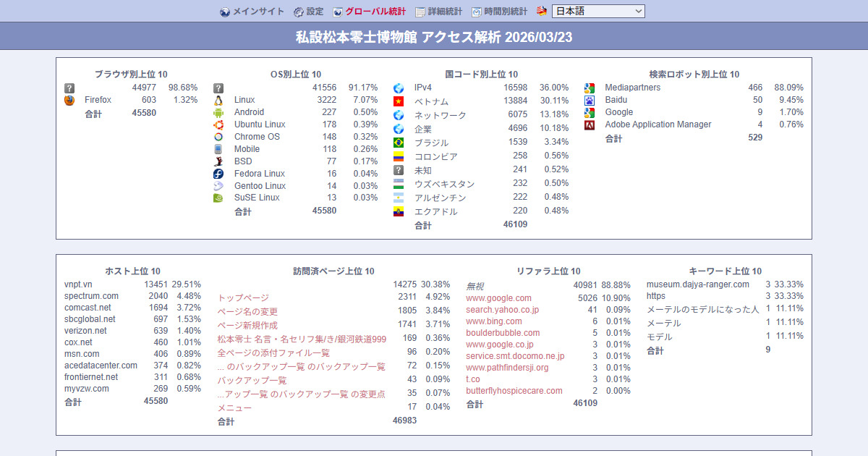Click the Fedora Linux icon

(x=218, y=174)
